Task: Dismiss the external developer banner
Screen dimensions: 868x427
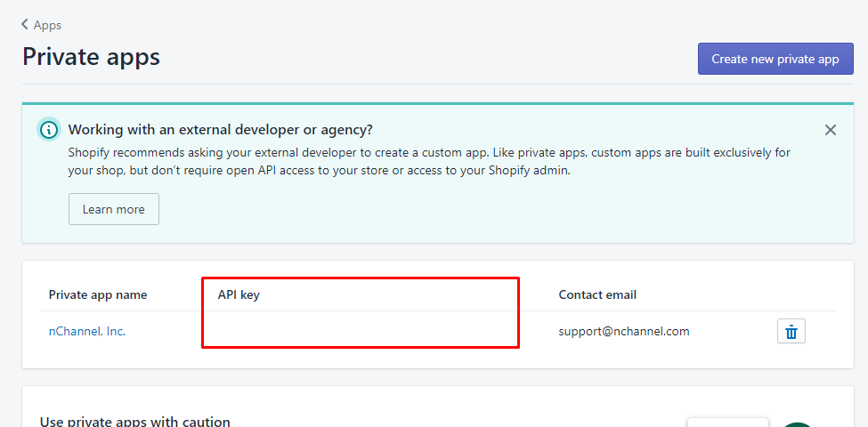Action: pos(830,130)
